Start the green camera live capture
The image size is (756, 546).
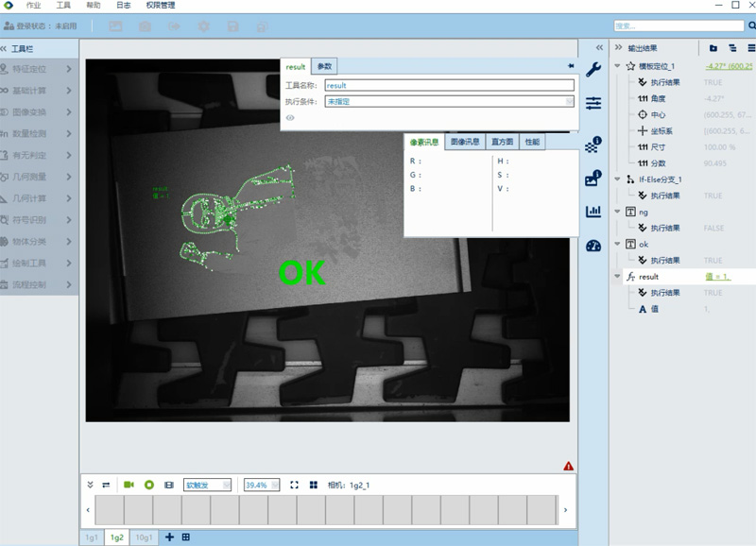[x=129, y=485]
